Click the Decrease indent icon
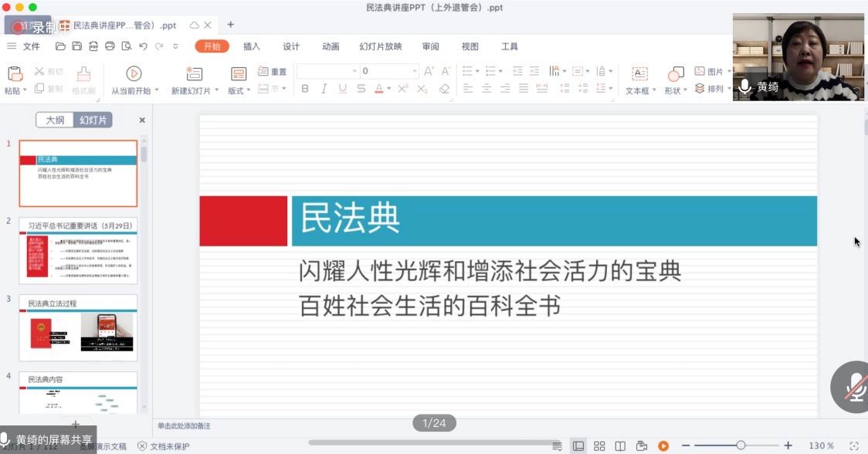The width and height of the screenshot is (868, 454). 517,71
